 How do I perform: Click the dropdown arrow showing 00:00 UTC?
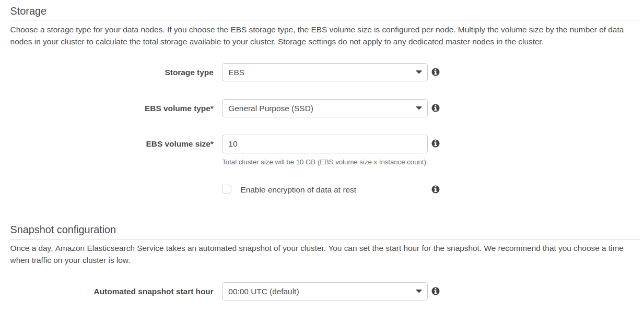418,291
